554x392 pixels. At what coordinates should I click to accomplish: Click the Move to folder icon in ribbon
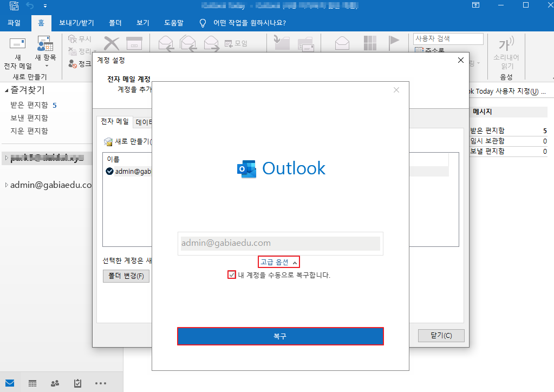[x=282, y=43]
